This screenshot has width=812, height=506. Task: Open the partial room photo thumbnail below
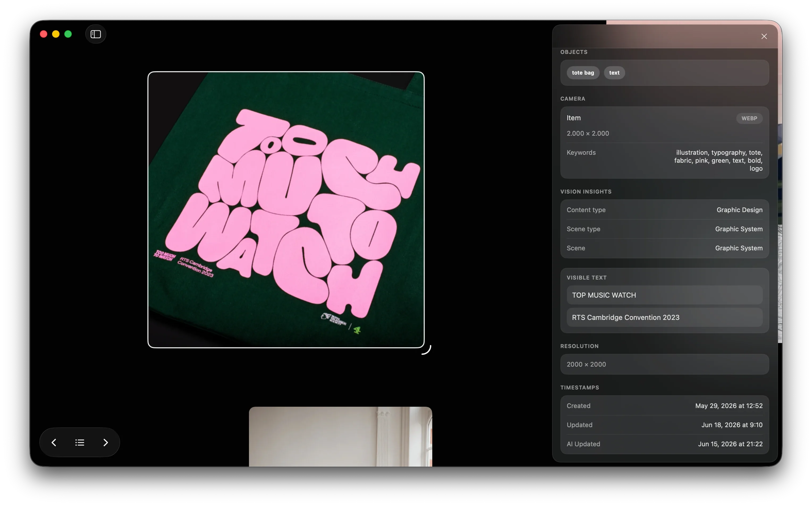tap(341, 436)
